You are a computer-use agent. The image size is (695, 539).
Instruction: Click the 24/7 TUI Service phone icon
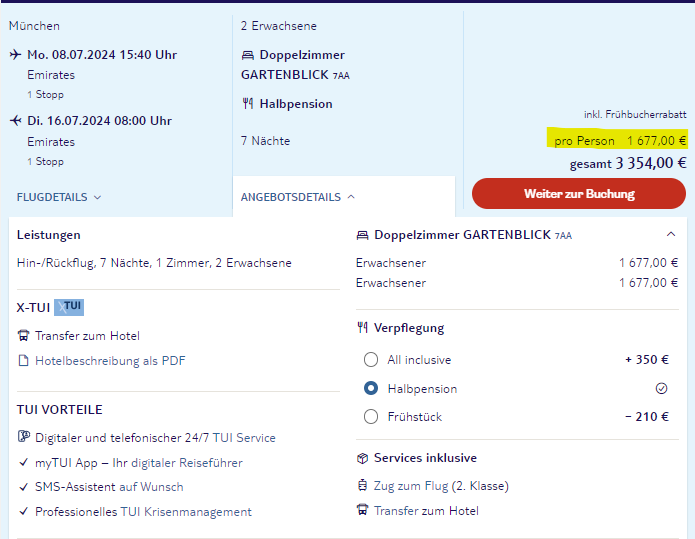click(23, 437)
